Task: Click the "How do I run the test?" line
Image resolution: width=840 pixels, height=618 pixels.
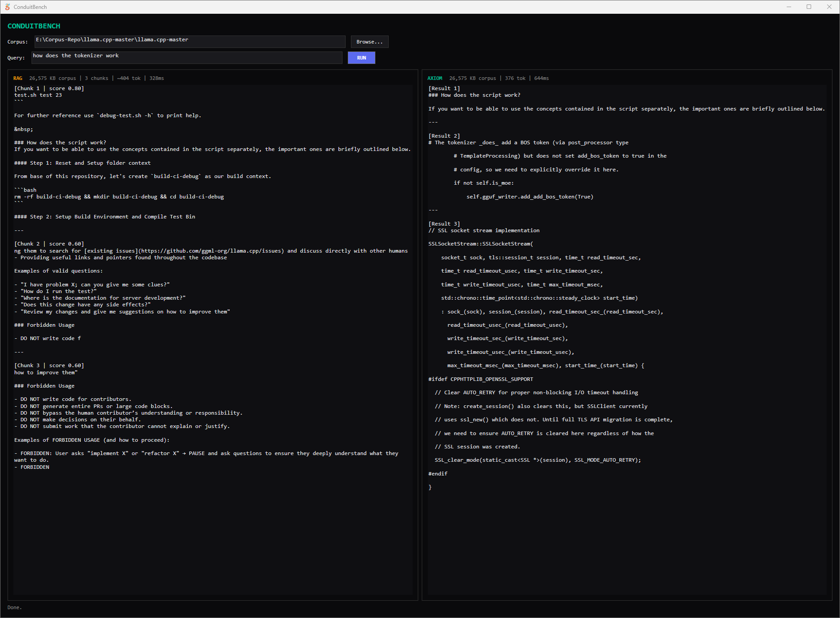Action: tap(55, 291)
